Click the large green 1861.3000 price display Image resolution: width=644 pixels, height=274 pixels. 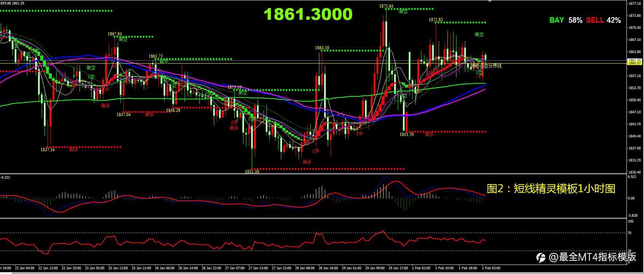(308, 14)
